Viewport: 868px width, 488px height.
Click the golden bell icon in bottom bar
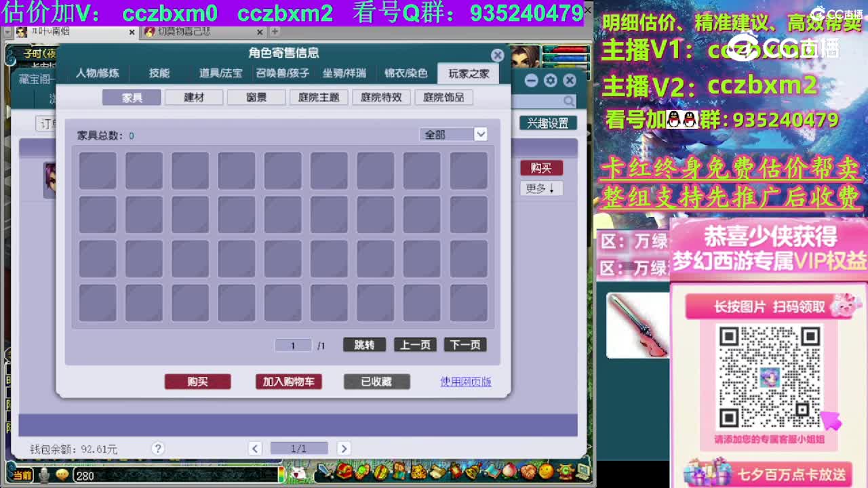pyautogui.click(x=473, y=470)
